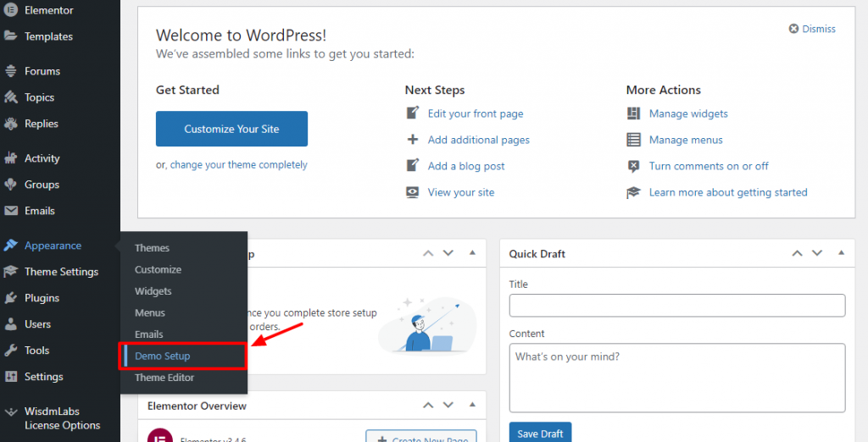The width and height of the screenshot is (868, 442).
Task: Move Quick Draft panel down with arrow
Action: click(x=817, y=253)
